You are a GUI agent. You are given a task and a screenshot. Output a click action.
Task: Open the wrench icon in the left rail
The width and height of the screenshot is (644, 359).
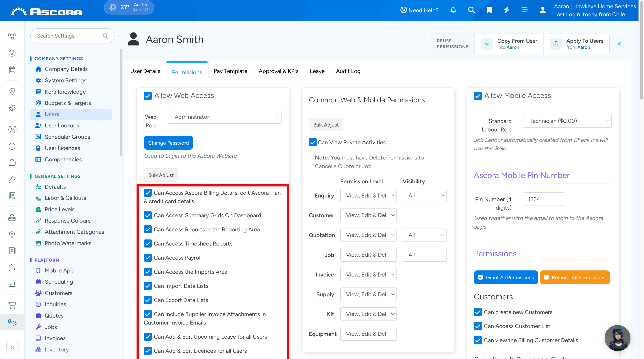(x=12, y=179)
